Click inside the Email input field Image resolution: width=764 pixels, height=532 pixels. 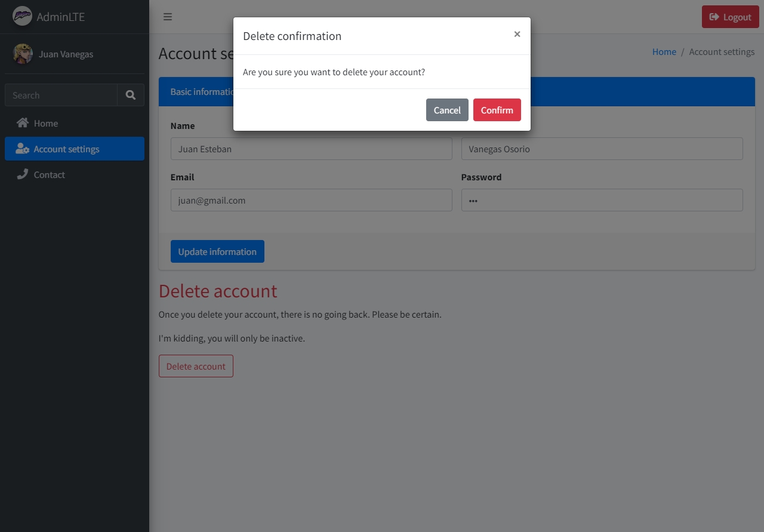point(311,200)
